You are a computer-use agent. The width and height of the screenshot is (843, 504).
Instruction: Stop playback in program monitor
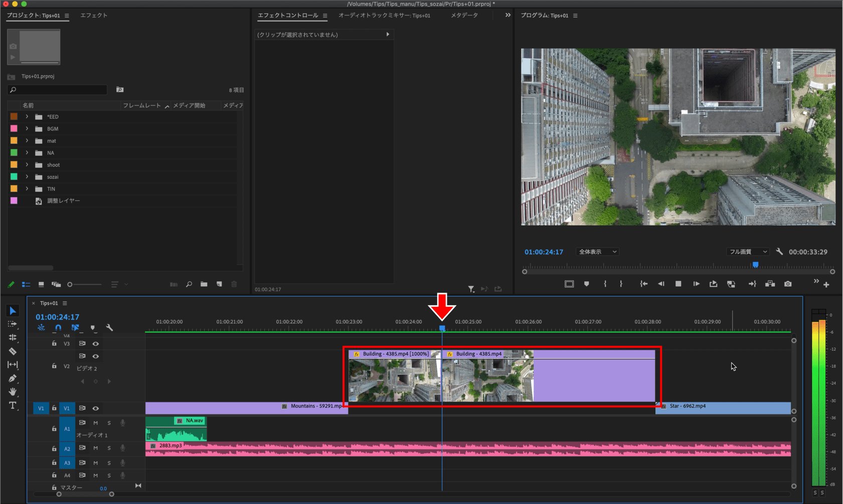click(x=678, y=284)
